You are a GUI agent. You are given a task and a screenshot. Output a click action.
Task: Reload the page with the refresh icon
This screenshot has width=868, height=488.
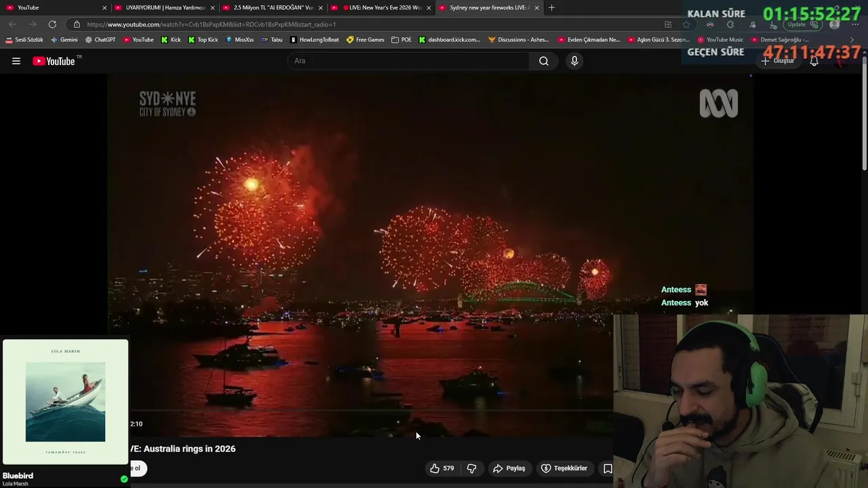click(52, 24)
